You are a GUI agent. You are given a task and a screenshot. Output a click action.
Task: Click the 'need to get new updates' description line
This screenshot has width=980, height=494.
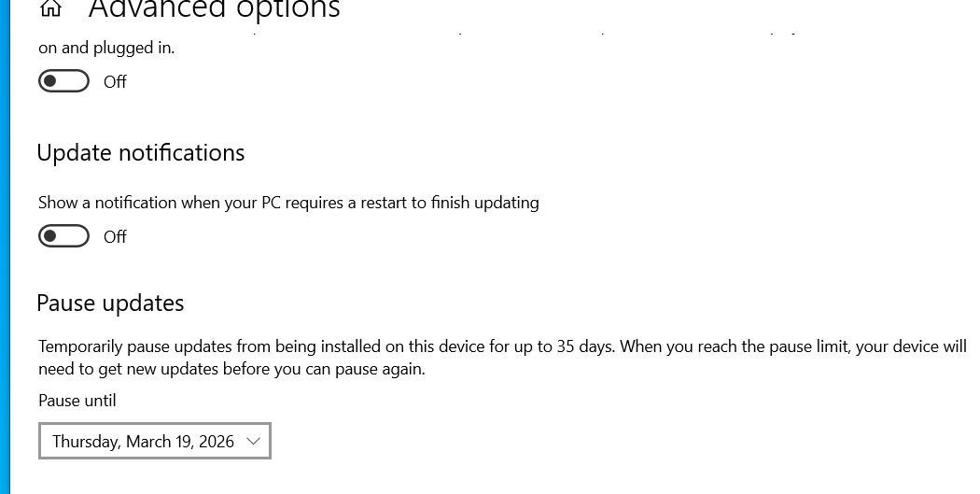pyautogui.click(x=231, y=369)
